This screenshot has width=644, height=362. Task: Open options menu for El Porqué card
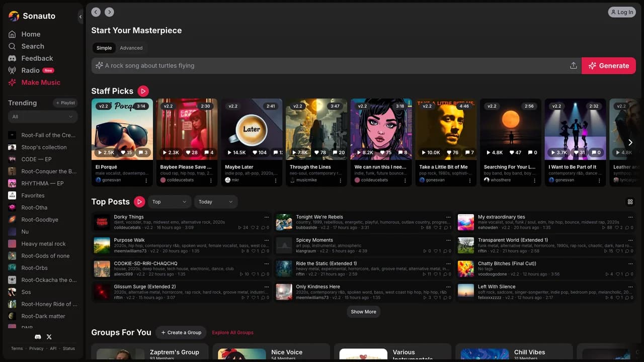146,180
